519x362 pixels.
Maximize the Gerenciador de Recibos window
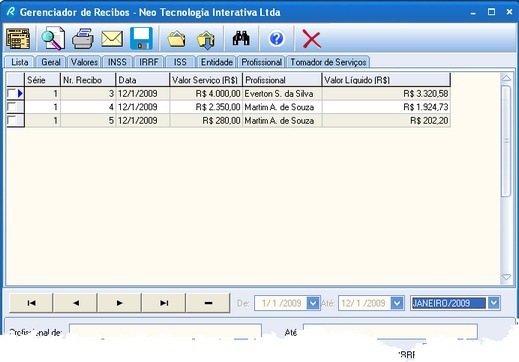pyautogui.click(x=491, y=12)
